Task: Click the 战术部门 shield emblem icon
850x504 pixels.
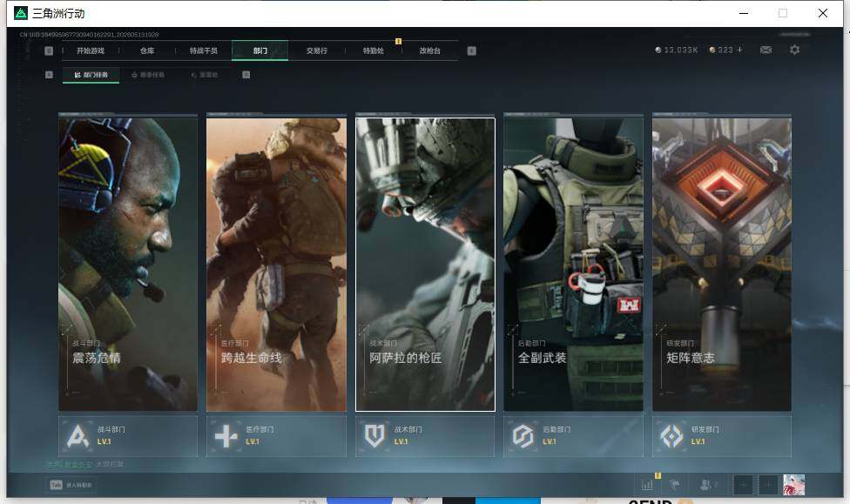Action: pyautogui.click(x=374, y=436)
